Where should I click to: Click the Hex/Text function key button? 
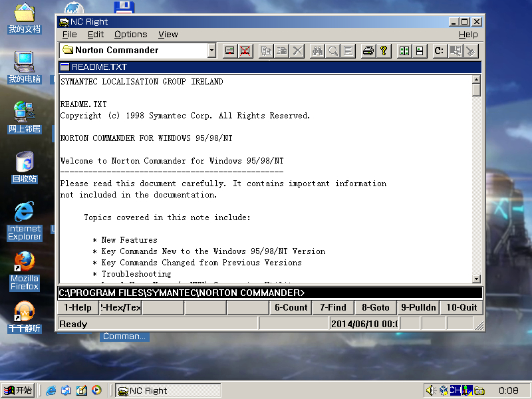pyautogui.click(x=120, y=307)
